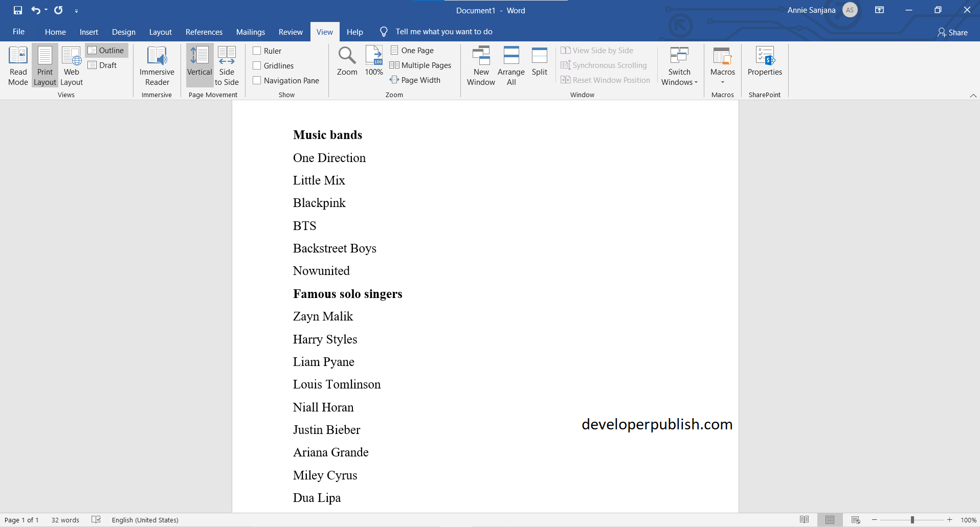Click the Split window icon

click(x=539, y=61)
